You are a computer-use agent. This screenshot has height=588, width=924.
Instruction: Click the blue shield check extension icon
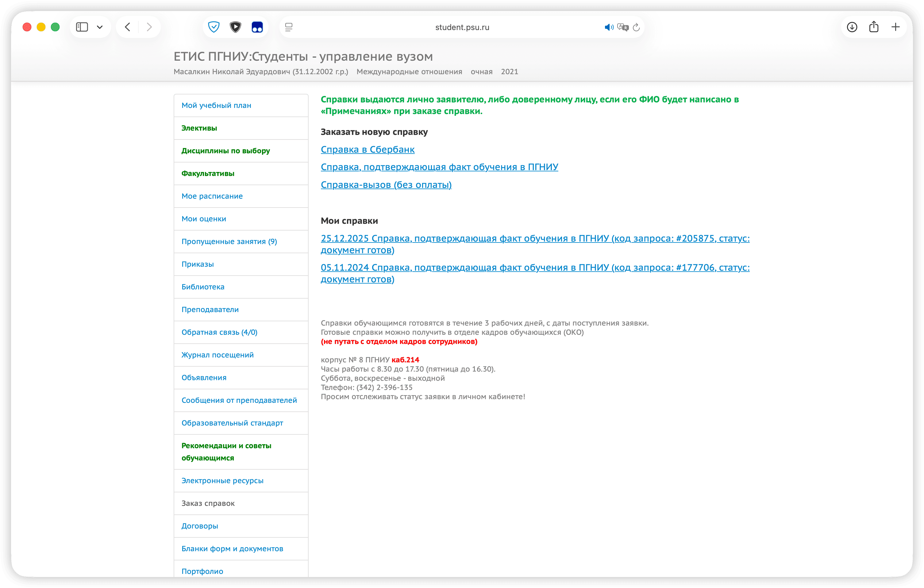coord(214,27)
